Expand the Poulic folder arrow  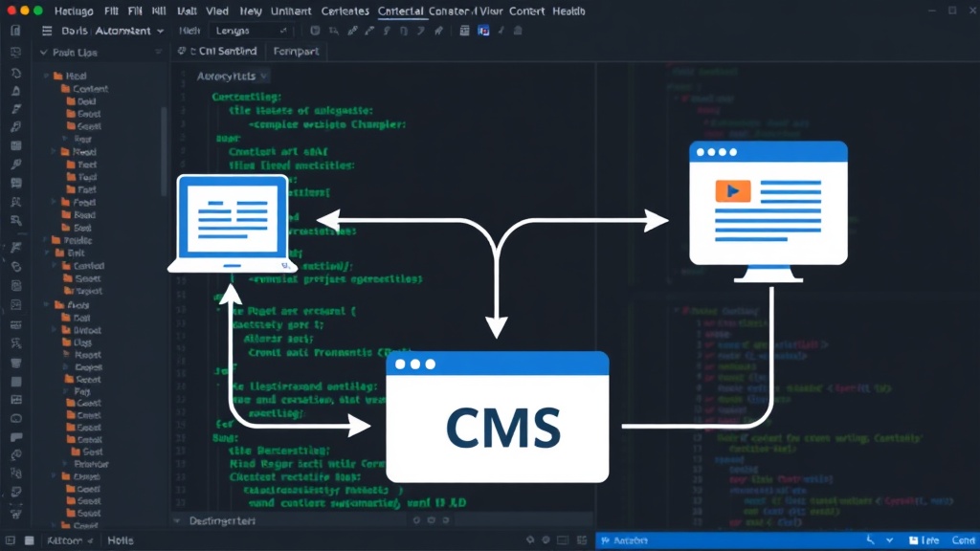(46, 240)
